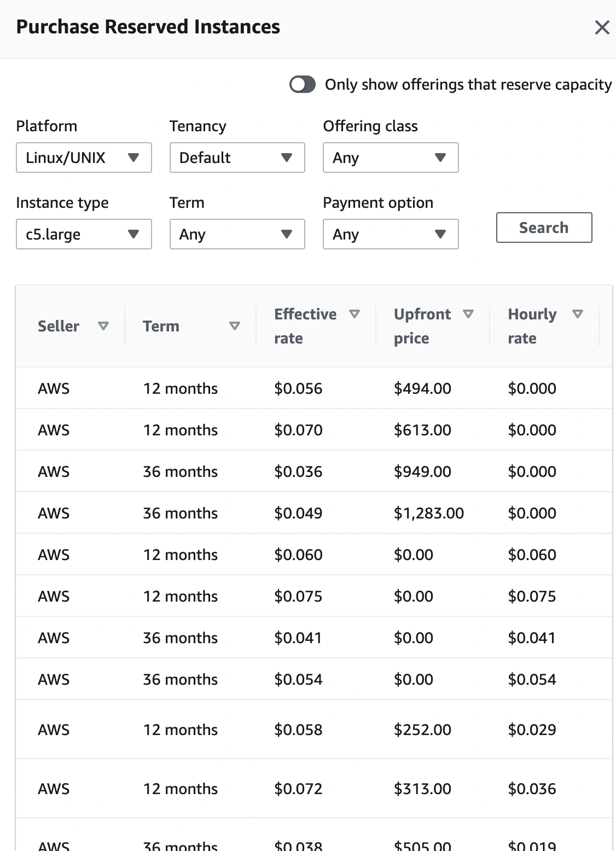The width and height of the screenshot is (616, 851).
Task: Select the $613.00 upfront price cell
Action: [x=422, y=430]
